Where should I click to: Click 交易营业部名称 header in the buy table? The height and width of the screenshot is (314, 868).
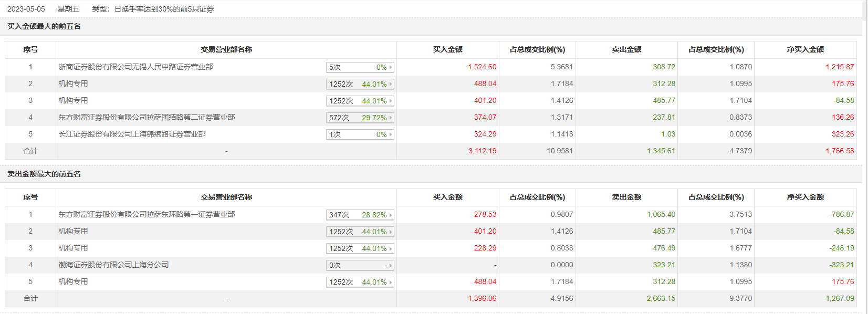pyautogui.click(x=226, y=49)
